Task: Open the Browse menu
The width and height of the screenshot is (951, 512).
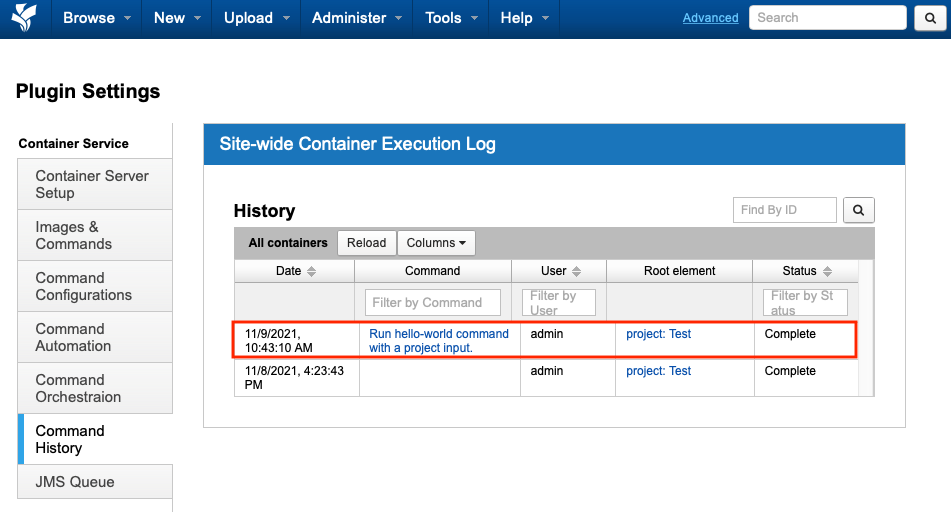Action: (x=96, y=18)
